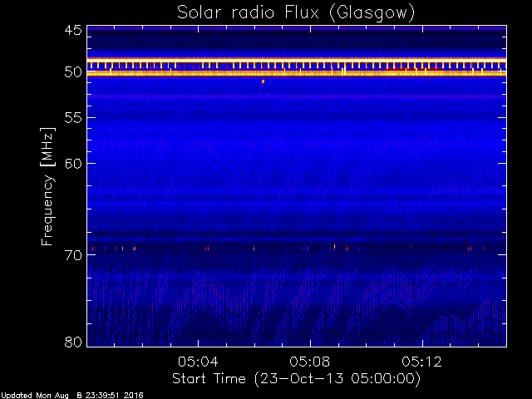Click the 'Start Time (23-Oct-13 05:00:00)' label

point(296,378)
